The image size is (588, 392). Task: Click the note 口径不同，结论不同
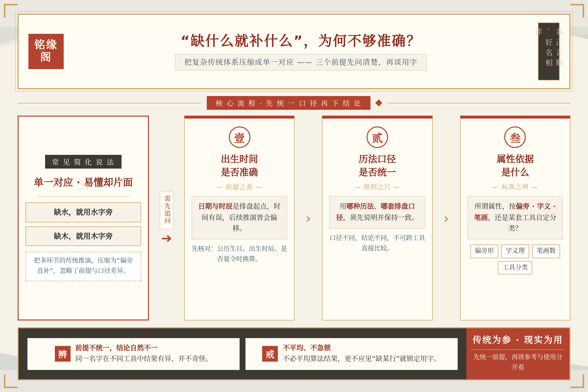coord(377,243)
